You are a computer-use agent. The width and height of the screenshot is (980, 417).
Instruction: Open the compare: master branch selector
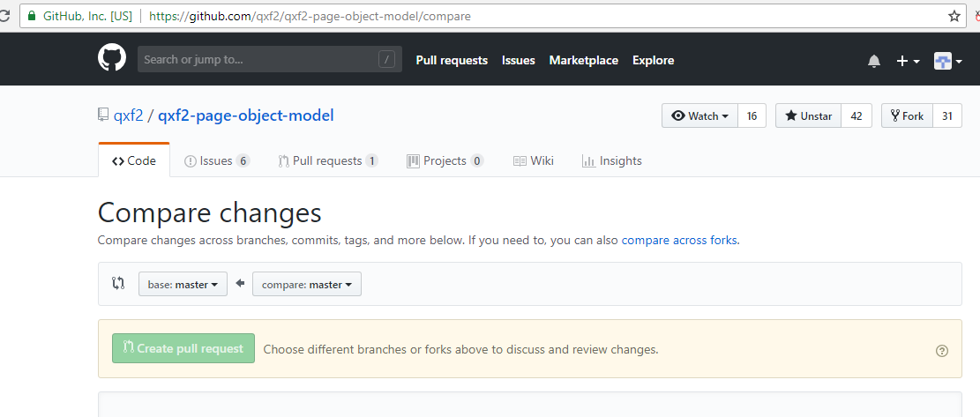(x=306, y=284)
